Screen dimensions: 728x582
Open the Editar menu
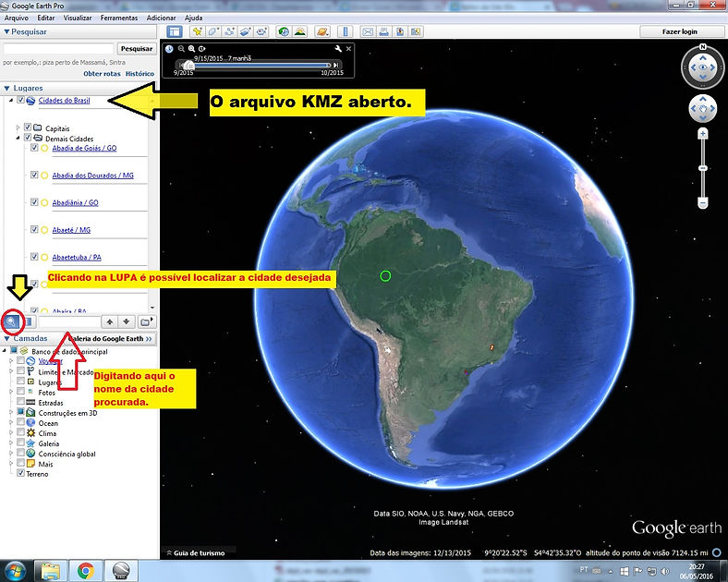[46, 18]
